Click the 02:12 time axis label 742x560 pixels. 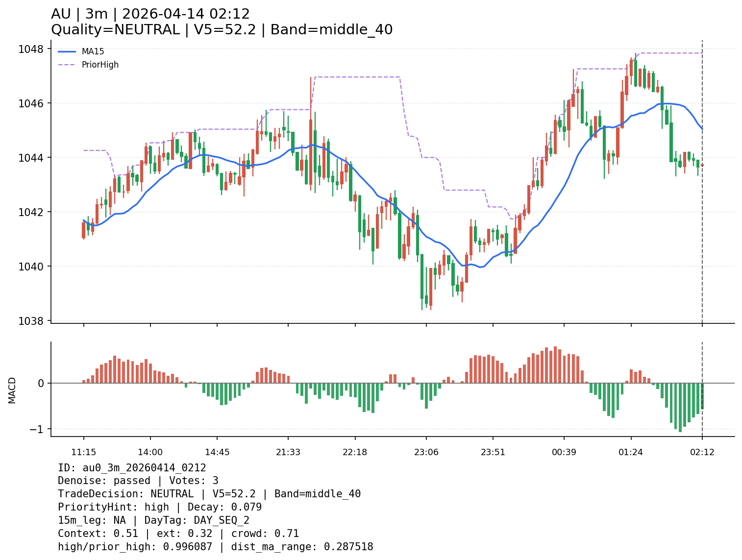(702, 452)
